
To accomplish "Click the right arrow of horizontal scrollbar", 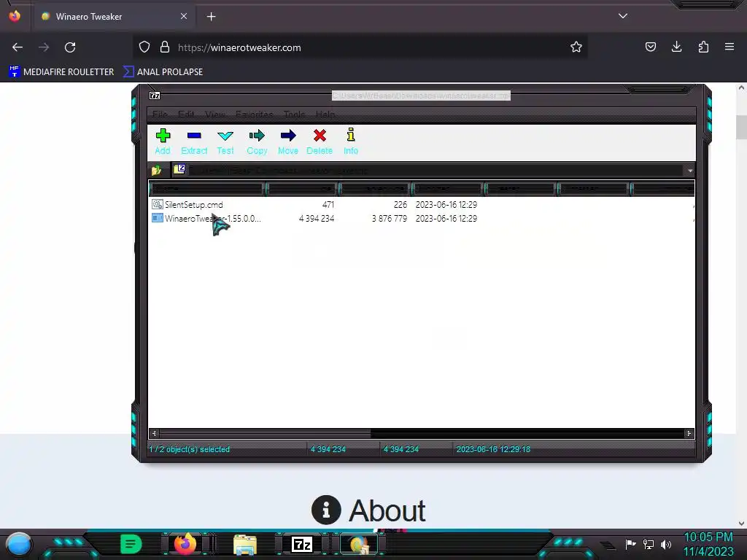I will (x=689, y=433).
